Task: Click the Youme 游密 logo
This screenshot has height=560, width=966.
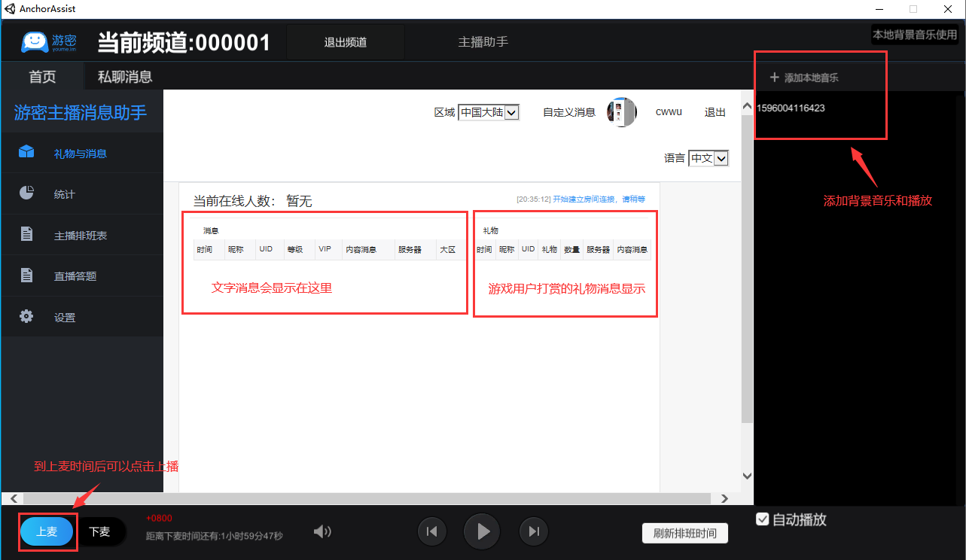Action: pyautogui.click(x=50, y=42)
